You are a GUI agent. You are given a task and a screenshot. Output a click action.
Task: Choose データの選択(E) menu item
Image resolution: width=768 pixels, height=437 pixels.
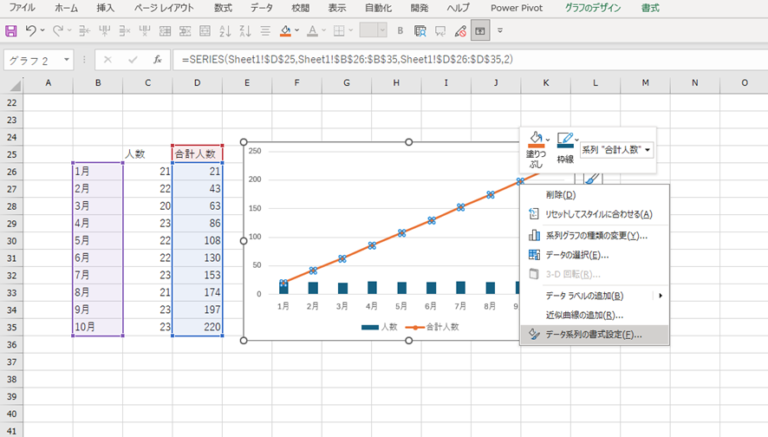pyautogui.click(x=594, y=255)
